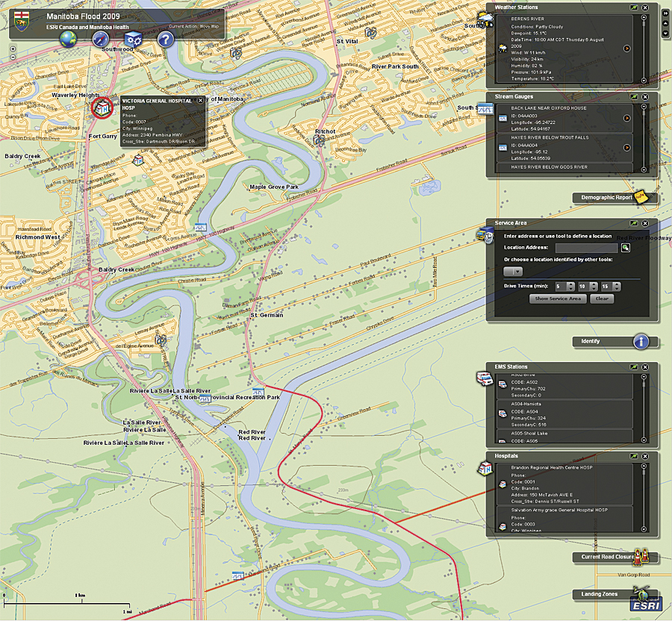This screenshot has height=621, width=672.
Task: Select the circled Victoria General Hospital marker
Action: 102,107
